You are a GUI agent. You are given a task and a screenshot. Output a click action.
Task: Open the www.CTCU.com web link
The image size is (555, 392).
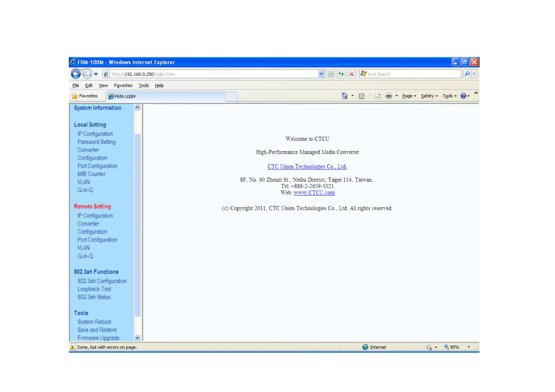pyautogui.click(x=314, y=193)
